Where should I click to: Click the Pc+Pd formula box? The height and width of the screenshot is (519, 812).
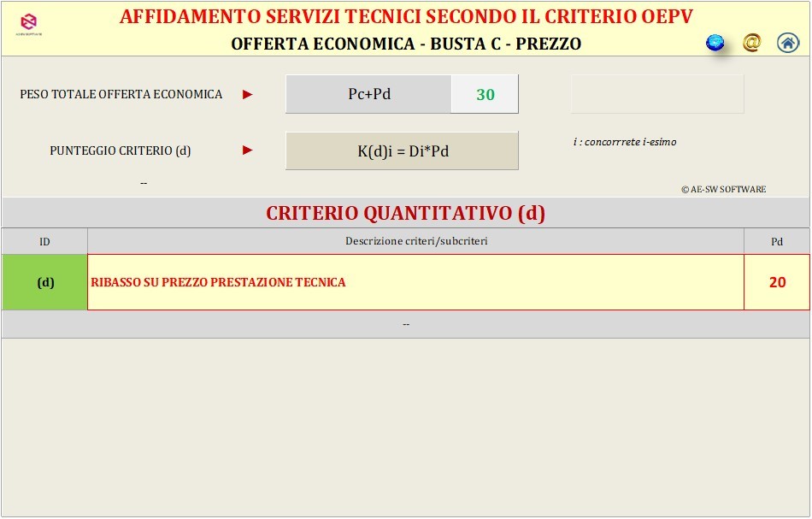click(x=368, y=94)
